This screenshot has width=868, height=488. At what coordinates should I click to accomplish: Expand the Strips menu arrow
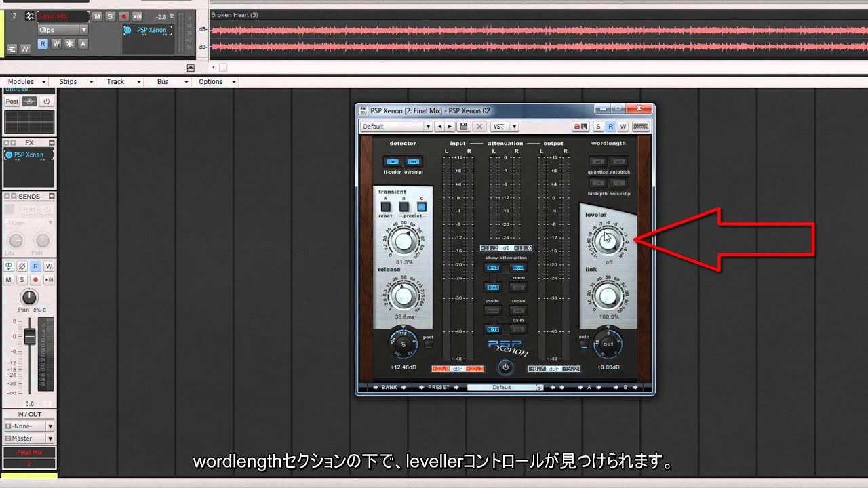coord(91,82)
